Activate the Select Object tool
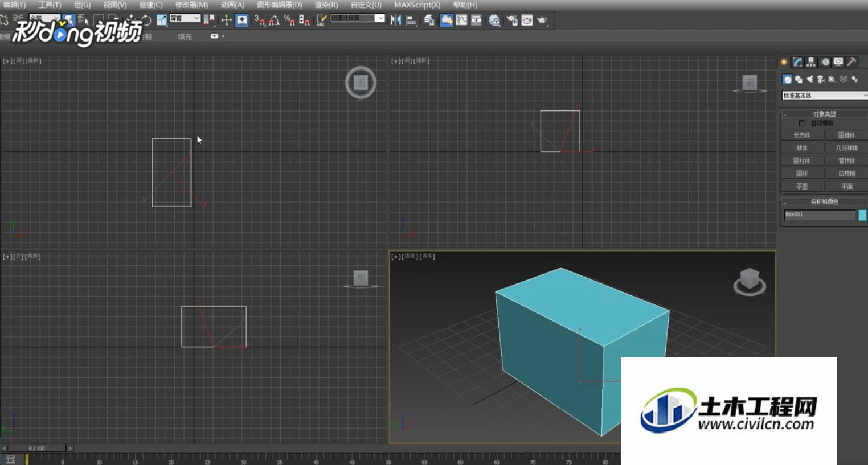Screen dimensions: 868x465 coord(68,20)
